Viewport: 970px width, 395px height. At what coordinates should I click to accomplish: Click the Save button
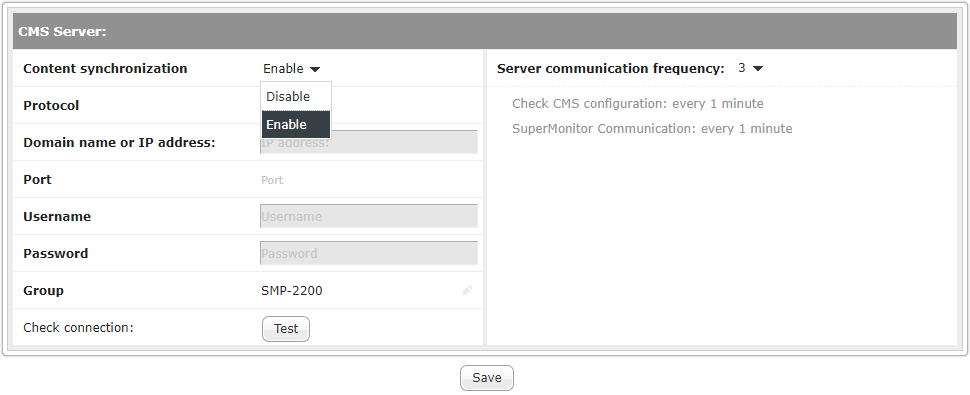(486, 378)
